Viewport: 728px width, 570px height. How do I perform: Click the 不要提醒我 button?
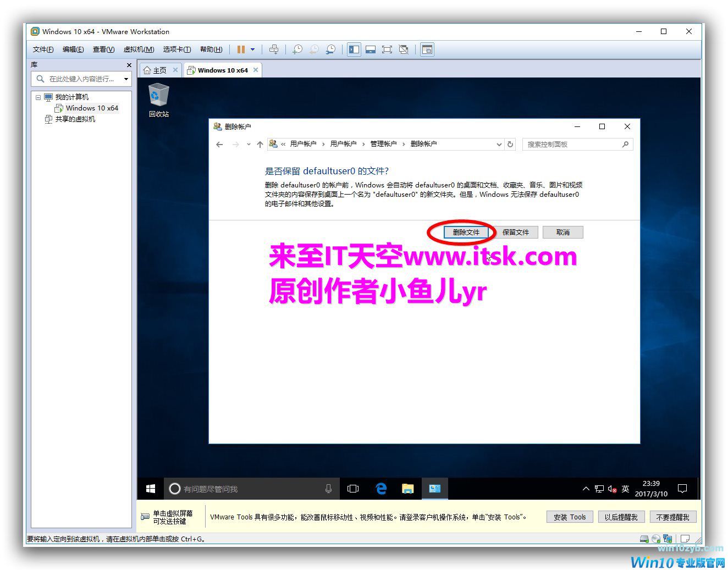pyautogui.click(x=673, y=517)
